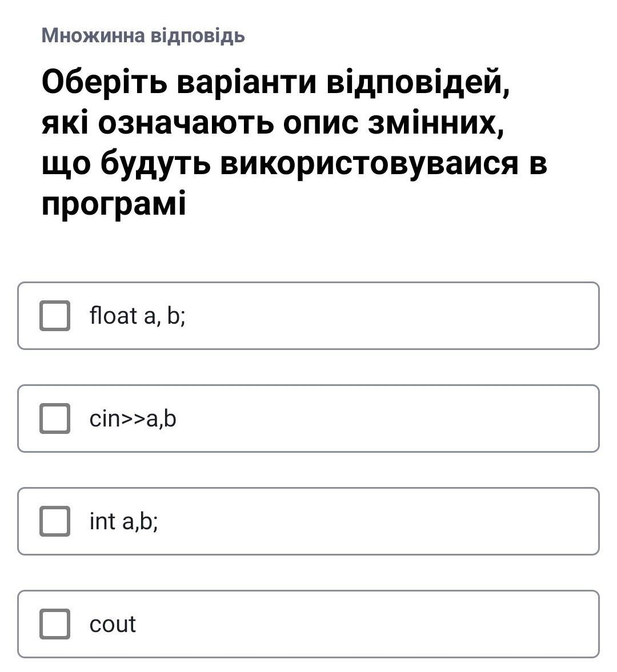
Task: Tick the checkbox beside 'cin>>a,b'
Action: (x=55, y=419)
